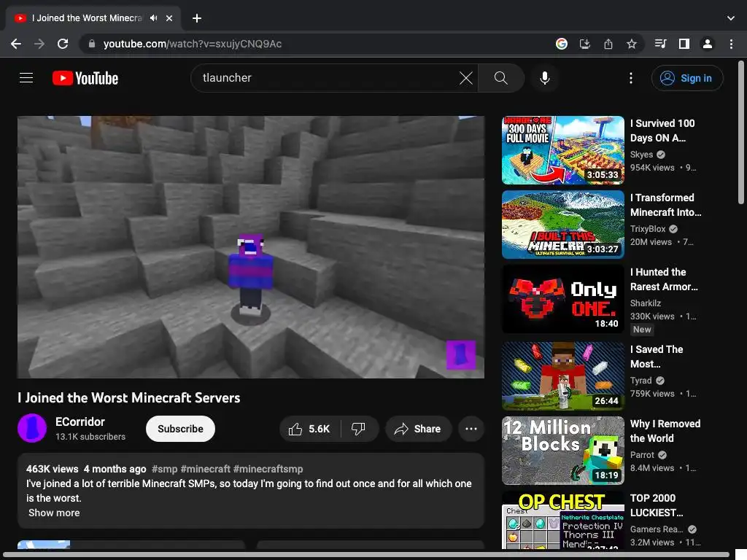
Task: Expand description with Show more
Action: (x=54, y=513)
